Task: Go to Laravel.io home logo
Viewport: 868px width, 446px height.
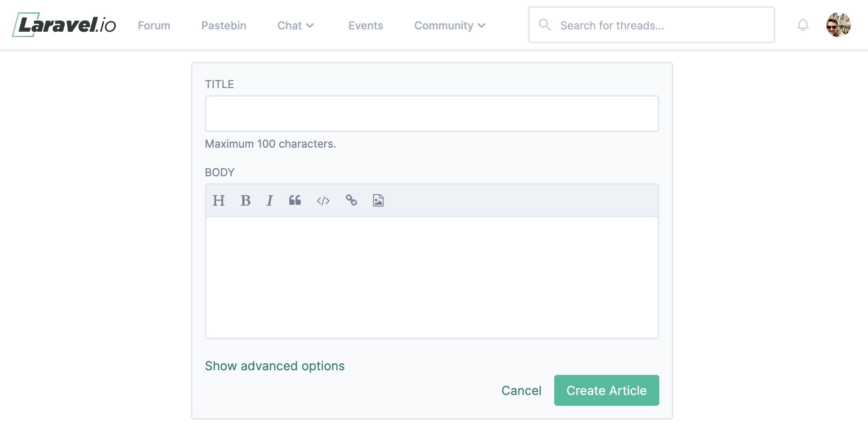Action: click(64, 25)
